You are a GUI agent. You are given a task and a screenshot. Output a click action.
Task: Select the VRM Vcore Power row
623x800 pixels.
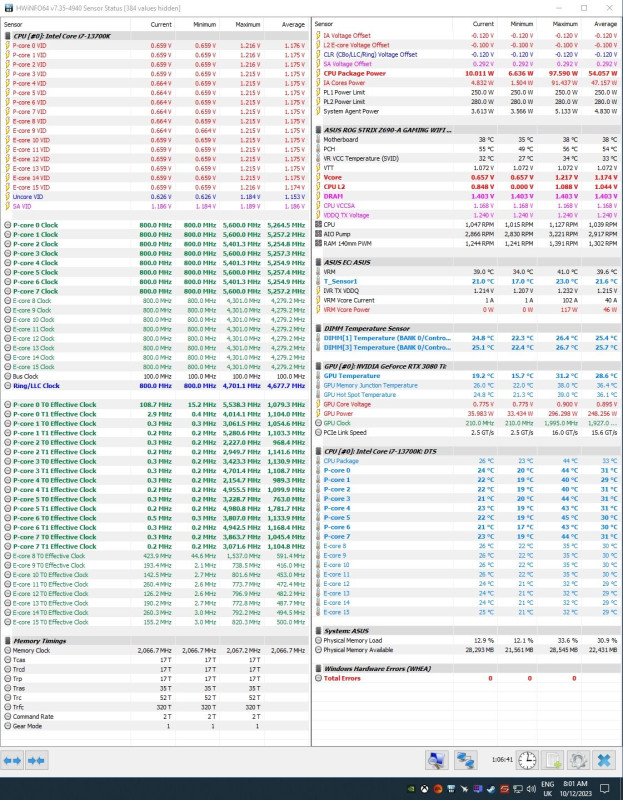click(x=466, y=310)
